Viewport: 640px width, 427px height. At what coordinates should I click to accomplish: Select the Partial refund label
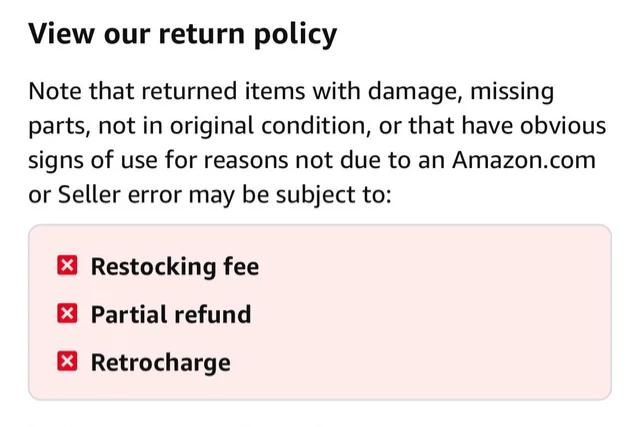tap(170, 315)
